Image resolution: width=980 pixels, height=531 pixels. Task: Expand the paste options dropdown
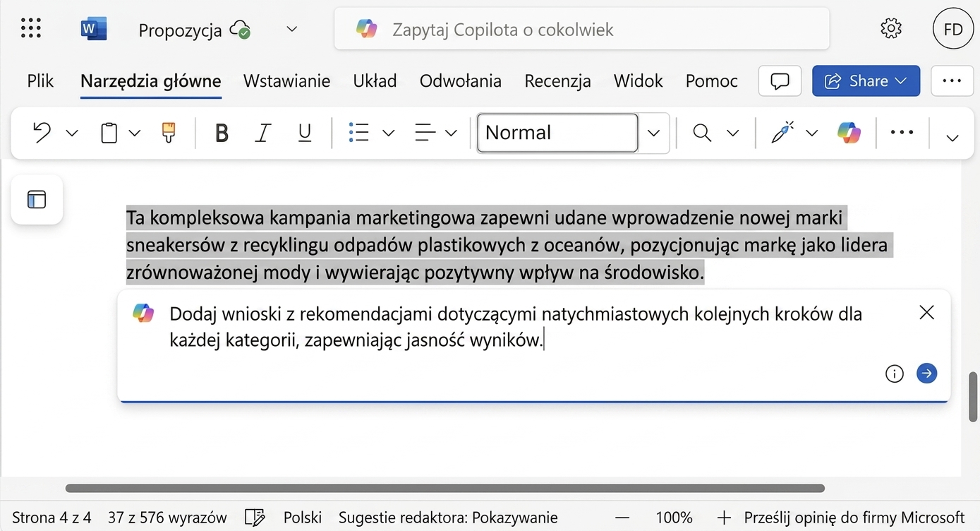[x=135, y=133]
